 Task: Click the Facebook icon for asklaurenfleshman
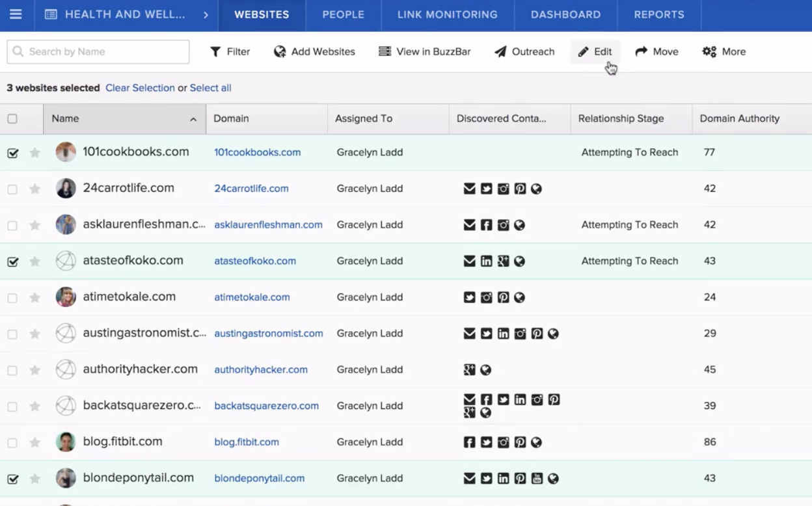486,225
